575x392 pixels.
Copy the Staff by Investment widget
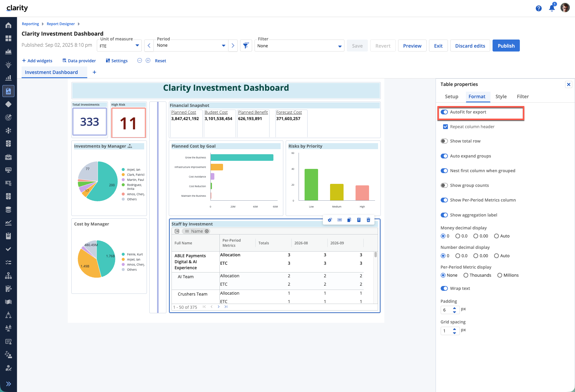349,220
